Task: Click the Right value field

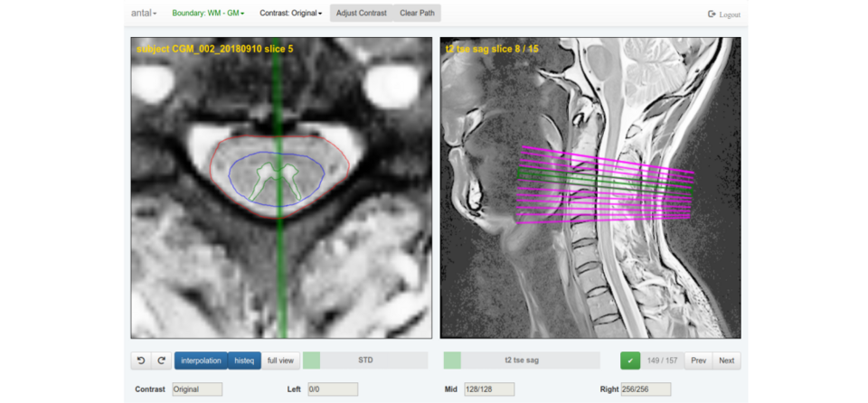Action: [646, 389]
